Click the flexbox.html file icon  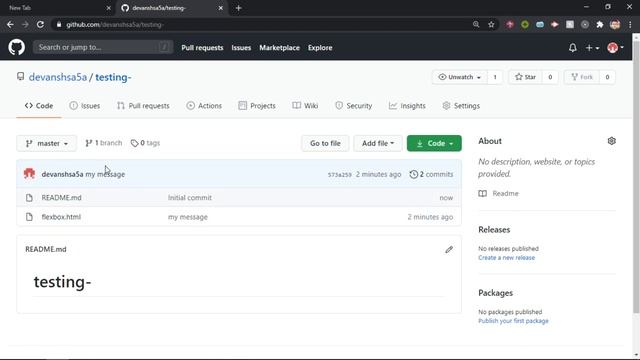[x=29, y=217]
